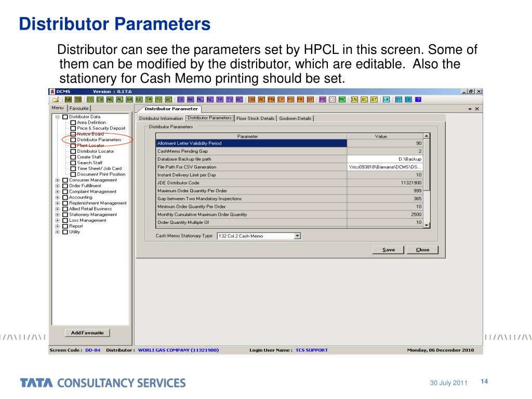The image size is (532, 399).
Task: Open help with the question mark icon
Action: coord(418,99)
